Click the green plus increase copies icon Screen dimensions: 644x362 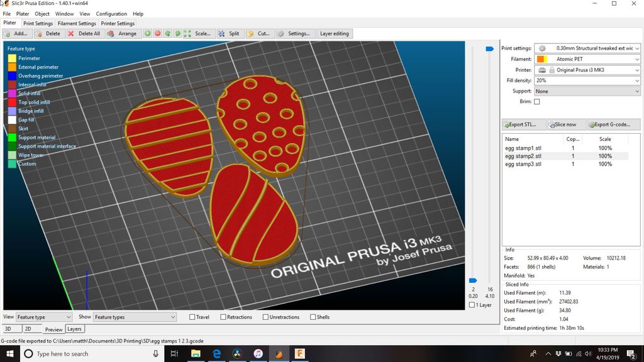tap(147, 34)
